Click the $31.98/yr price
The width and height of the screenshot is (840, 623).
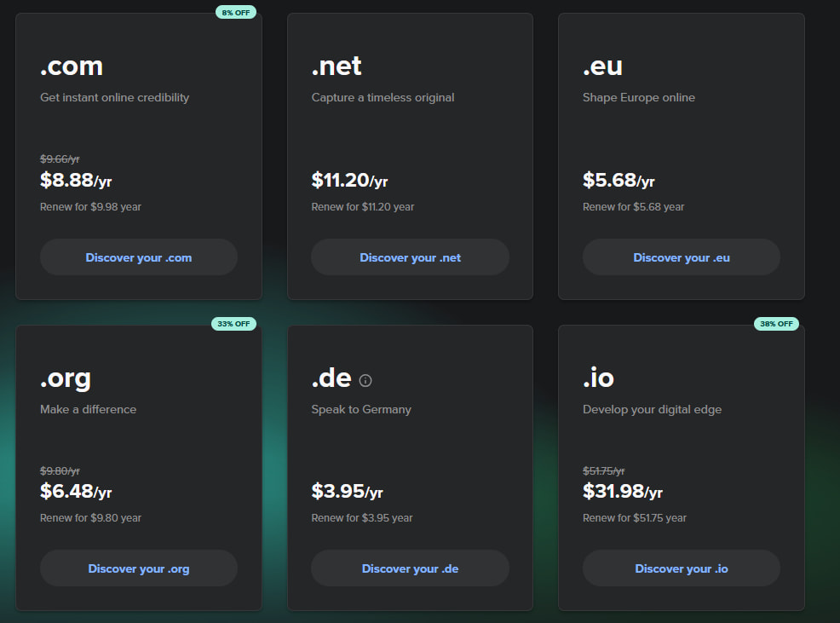point(623,492)
